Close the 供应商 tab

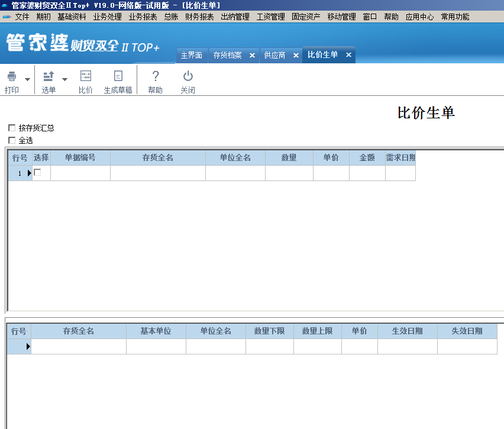click(296, 55)
